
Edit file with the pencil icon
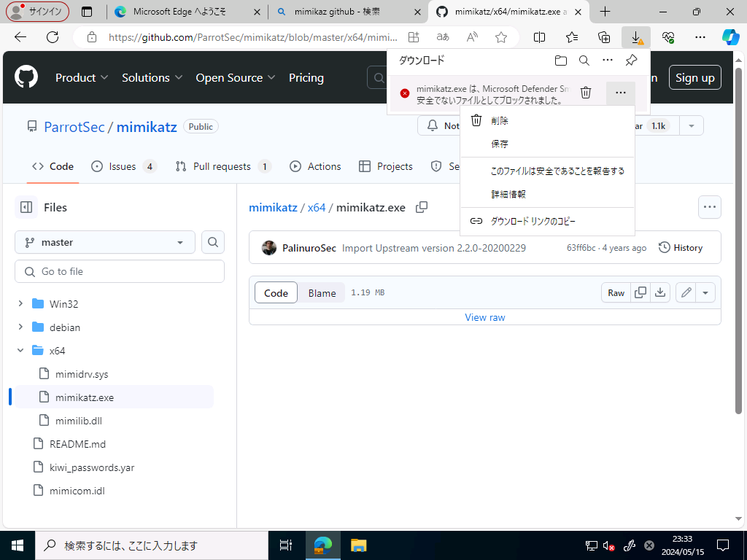click(x=686, y=293)
